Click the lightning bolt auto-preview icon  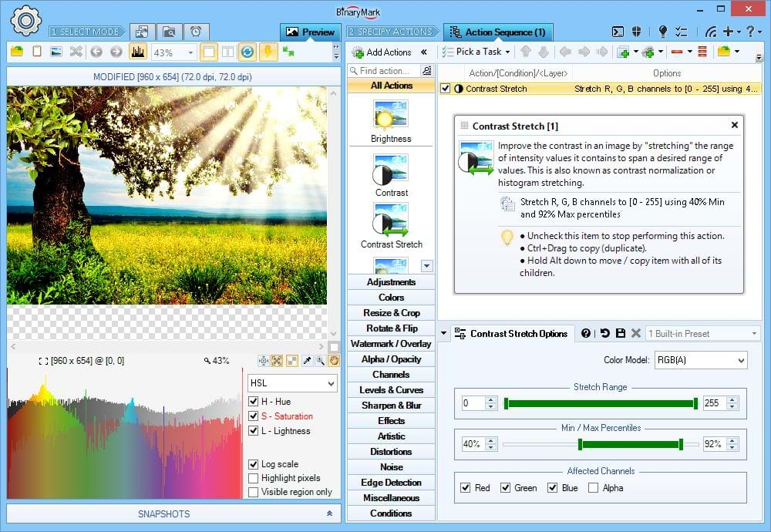click(x=268, y=52)
